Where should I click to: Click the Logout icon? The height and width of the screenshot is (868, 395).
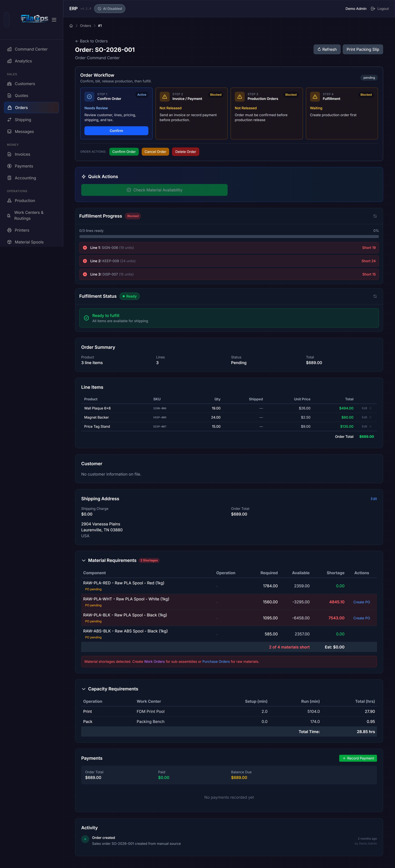373,9
